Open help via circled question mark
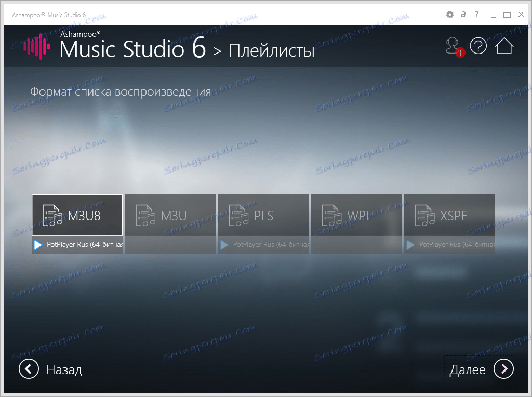Screen dimensions: 532x397 click(x=478, y=46)
